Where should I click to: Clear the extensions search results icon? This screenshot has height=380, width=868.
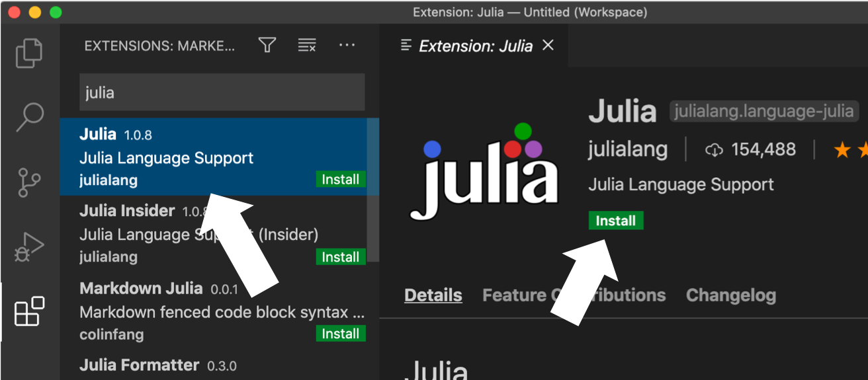click(x=307, y=45)
